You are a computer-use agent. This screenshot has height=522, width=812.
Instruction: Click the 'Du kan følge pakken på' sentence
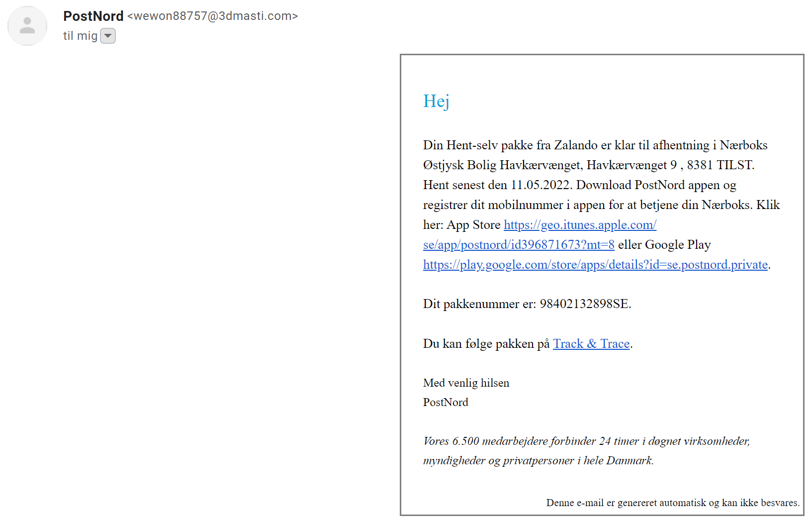pos(486,344)
